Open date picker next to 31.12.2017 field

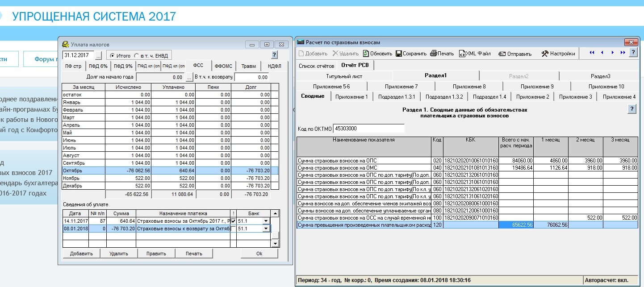tap(99, 56)
